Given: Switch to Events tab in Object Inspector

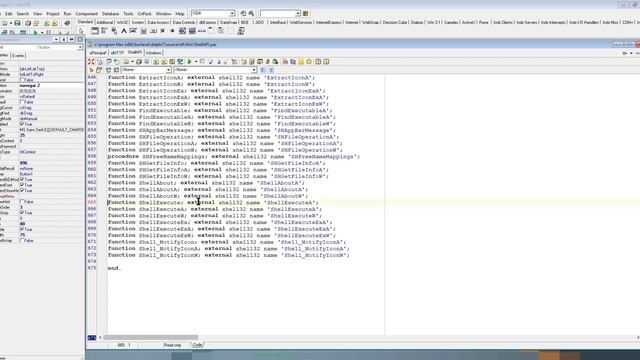Looking at the screenshot, I should 18,56.
